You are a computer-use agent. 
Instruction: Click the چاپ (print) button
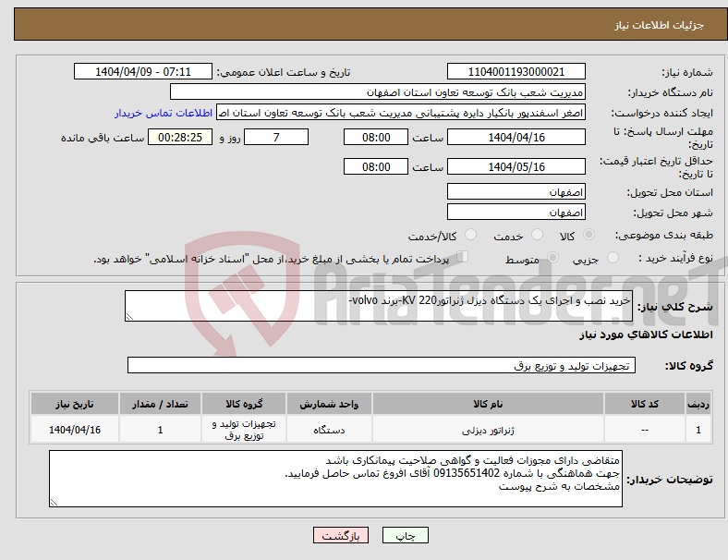click(405, 535)
